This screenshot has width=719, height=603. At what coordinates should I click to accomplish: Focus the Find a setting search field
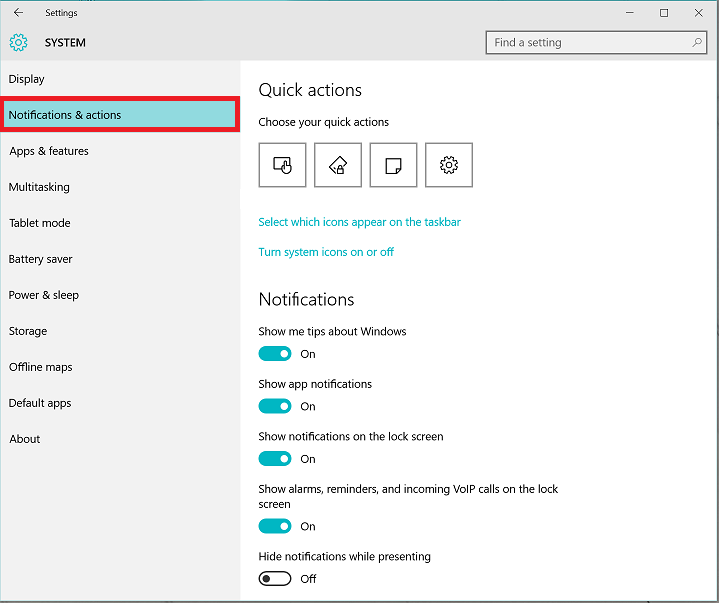click(x=596, y=43)
